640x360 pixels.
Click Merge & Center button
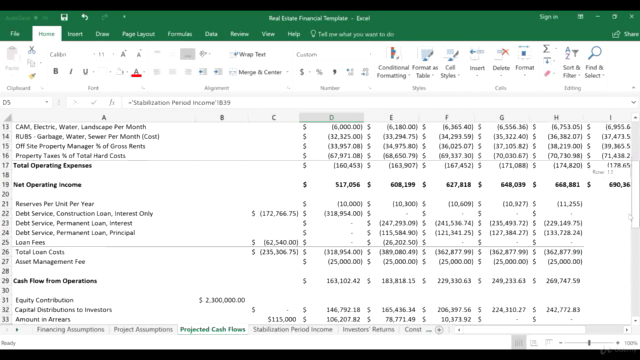[x=256, y=72]
